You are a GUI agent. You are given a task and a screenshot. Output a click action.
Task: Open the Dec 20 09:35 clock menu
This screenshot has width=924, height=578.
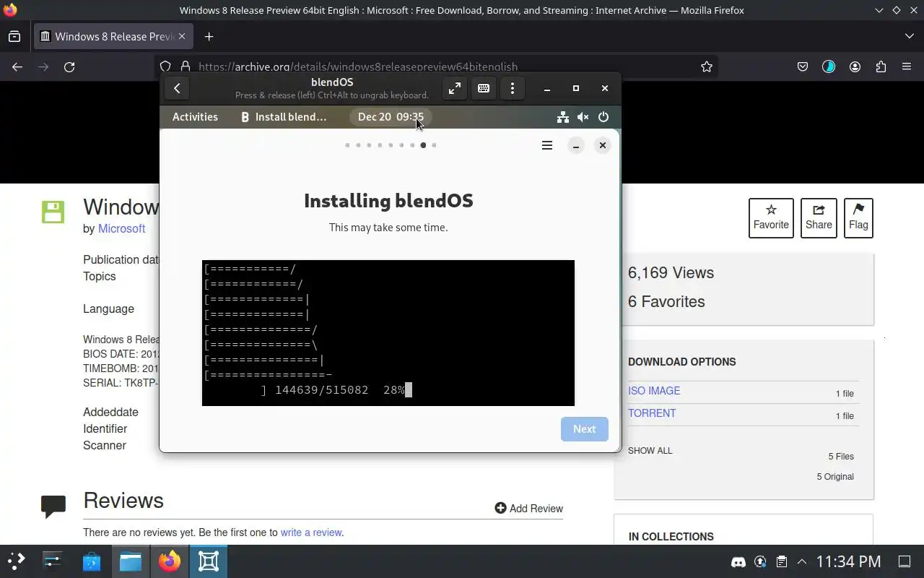(391, 117)
